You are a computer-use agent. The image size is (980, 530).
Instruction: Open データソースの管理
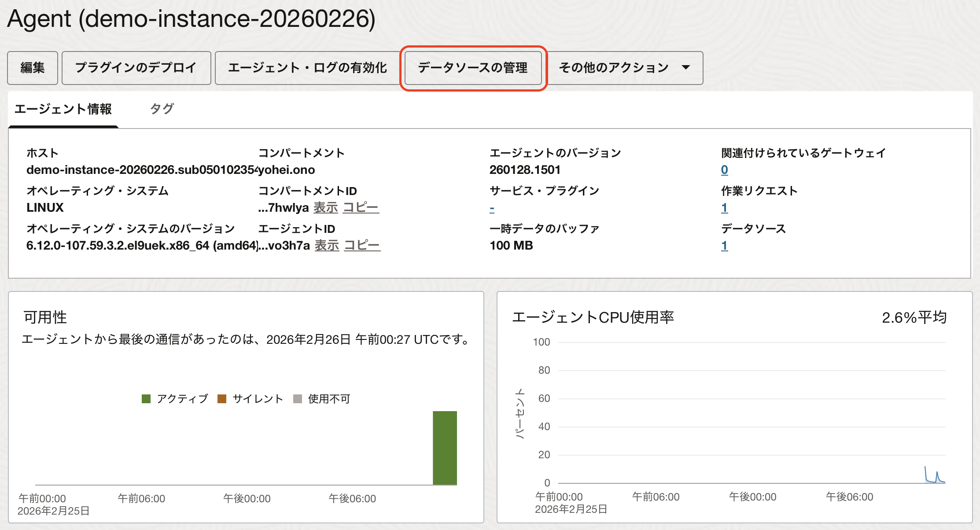(x=473, y=68)
